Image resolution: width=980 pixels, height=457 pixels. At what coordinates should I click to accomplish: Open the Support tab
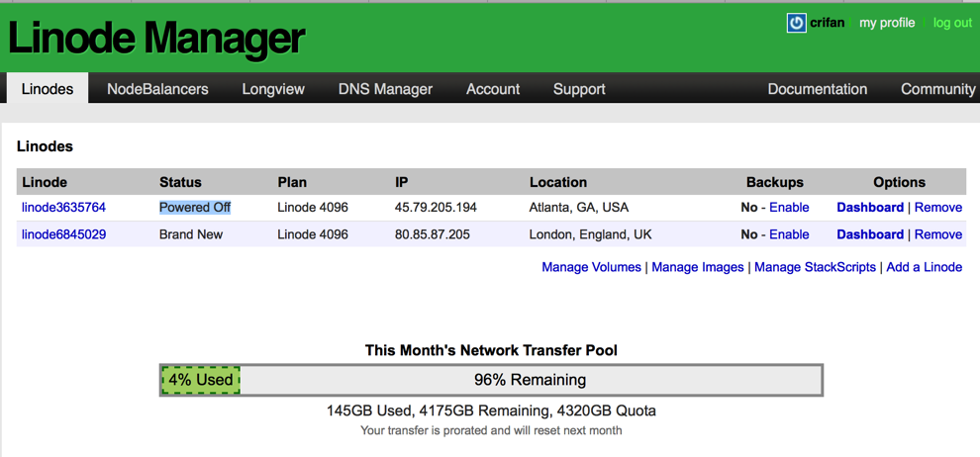579,89
